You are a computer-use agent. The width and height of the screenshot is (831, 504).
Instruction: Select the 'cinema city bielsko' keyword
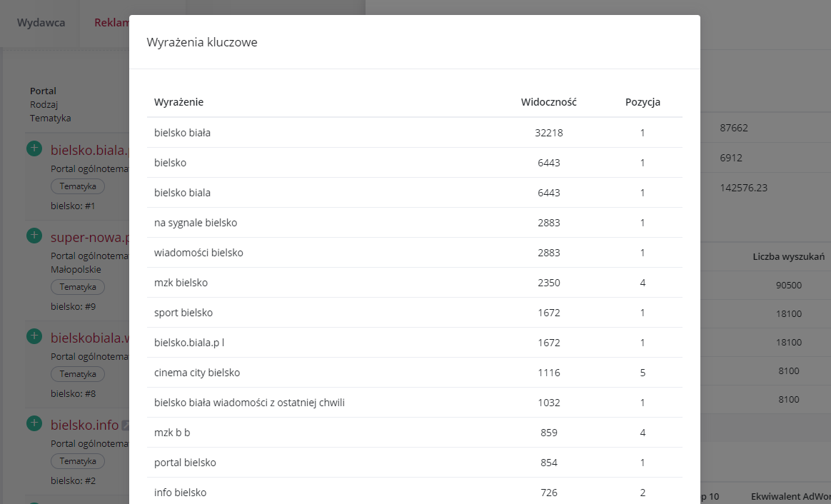coord(197,373)
